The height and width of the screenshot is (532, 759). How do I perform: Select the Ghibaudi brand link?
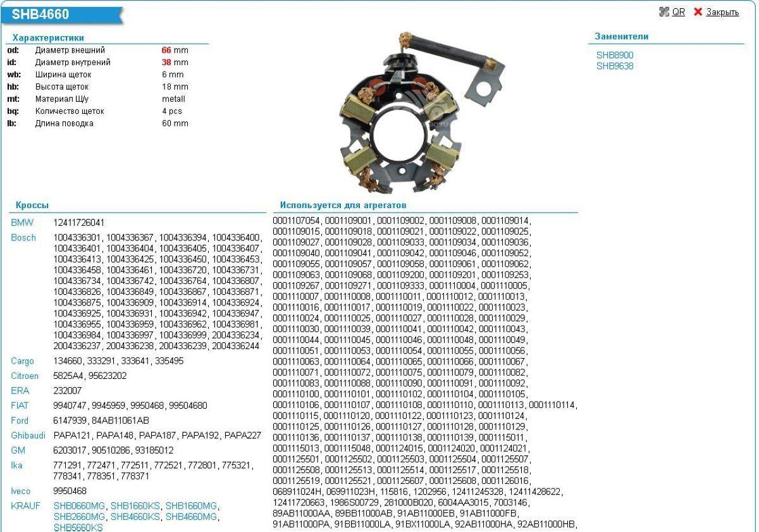(x=28, y=436)
